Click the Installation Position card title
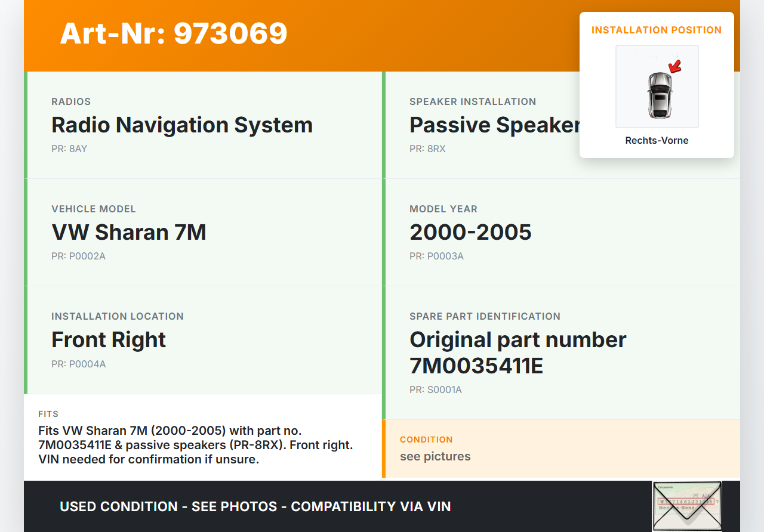Screen dimensions: 764x532 coord(657,30)
